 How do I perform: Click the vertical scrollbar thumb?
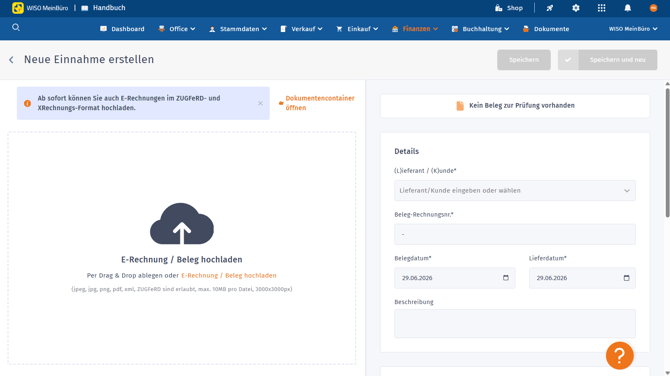click(x=667, y=153)
